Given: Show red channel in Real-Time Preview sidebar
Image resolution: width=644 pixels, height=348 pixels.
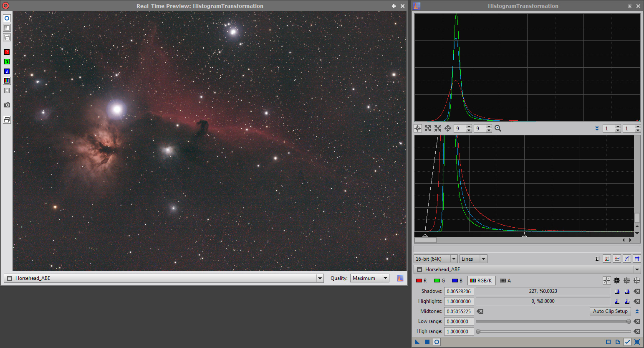Looking at the screenshot, I should coord(7,52).
